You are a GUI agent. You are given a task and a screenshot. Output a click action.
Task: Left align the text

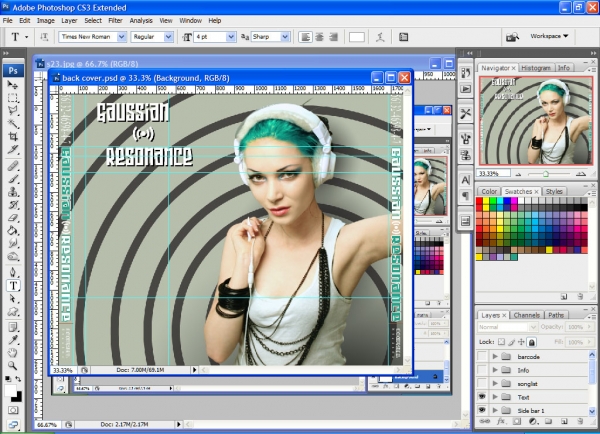point(305,37)
